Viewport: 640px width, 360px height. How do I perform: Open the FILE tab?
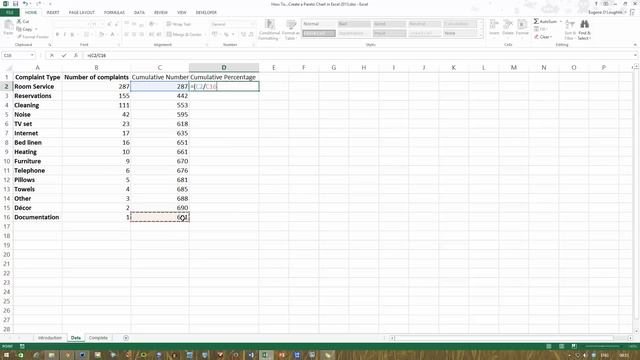coord(9,12)
